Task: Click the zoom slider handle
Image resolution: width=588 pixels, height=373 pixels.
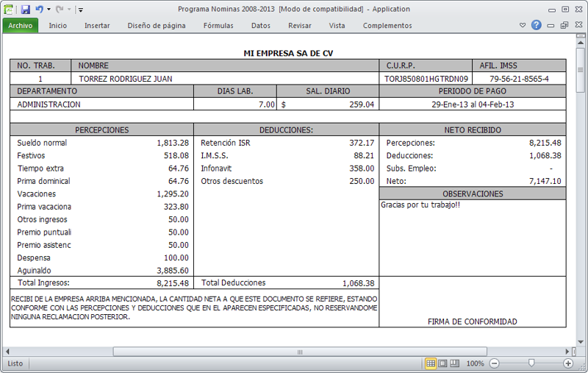Action: pyautogui.click(x=531, y=363)
